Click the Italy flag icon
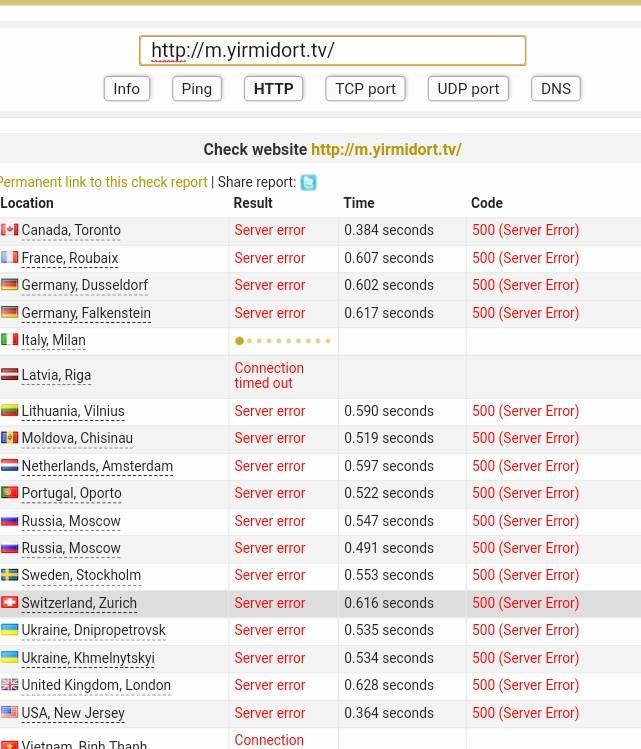641x749 pixels. [10, 340]
